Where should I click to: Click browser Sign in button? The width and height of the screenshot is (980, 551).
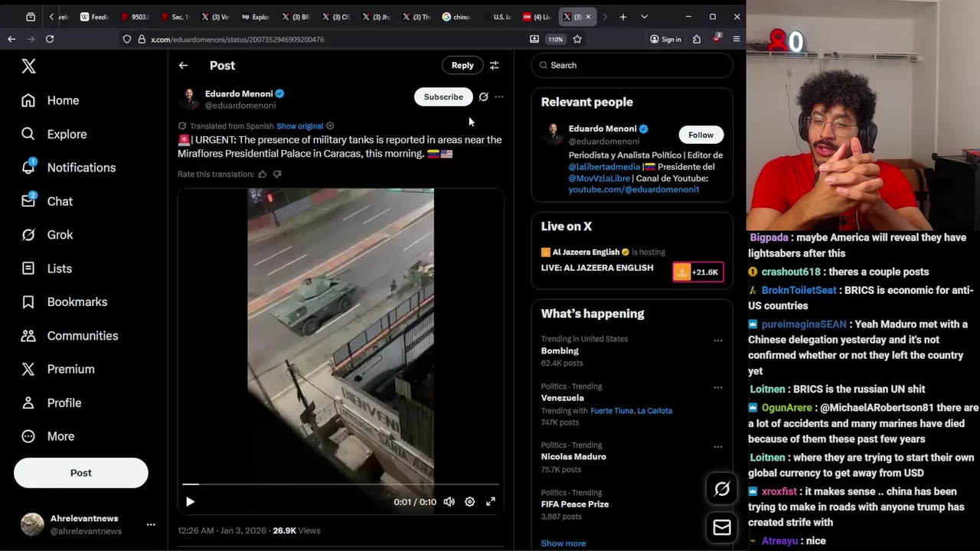pyautogui.click(x=665, y=39)
